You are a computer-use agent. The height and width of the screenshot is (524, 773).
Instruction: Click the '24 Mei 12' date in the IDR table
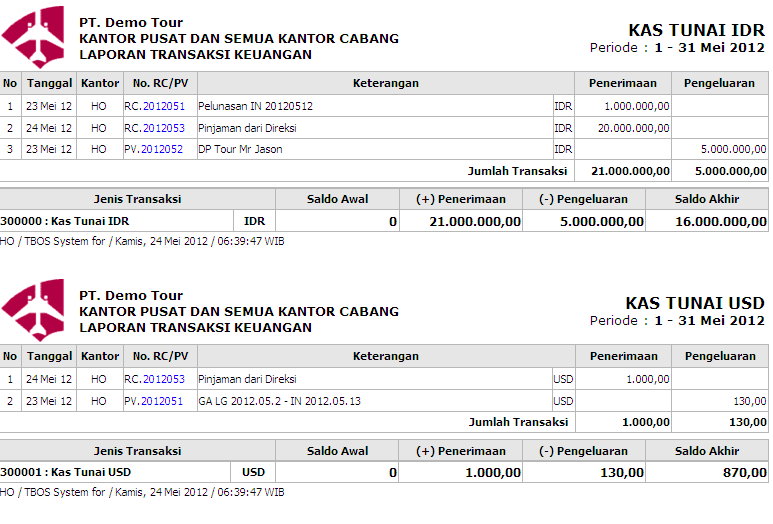pyautogui.click(x=49, y=128)
